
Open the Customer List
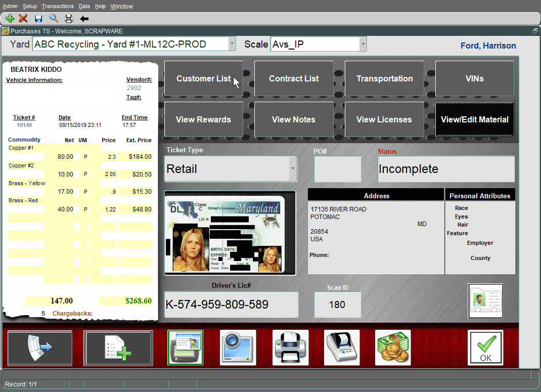(203, 78)
